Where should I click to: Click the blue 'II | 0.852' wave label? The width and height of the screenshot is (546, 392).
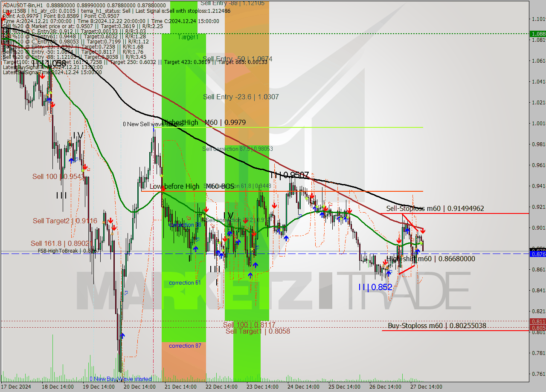(x=375, y=287)
